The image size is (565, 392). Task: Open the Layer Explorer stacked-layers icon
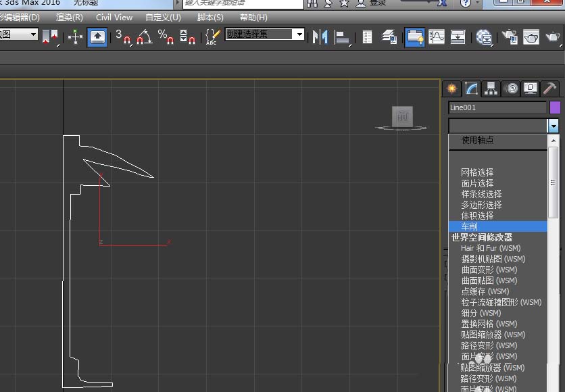tap(389, 37)
